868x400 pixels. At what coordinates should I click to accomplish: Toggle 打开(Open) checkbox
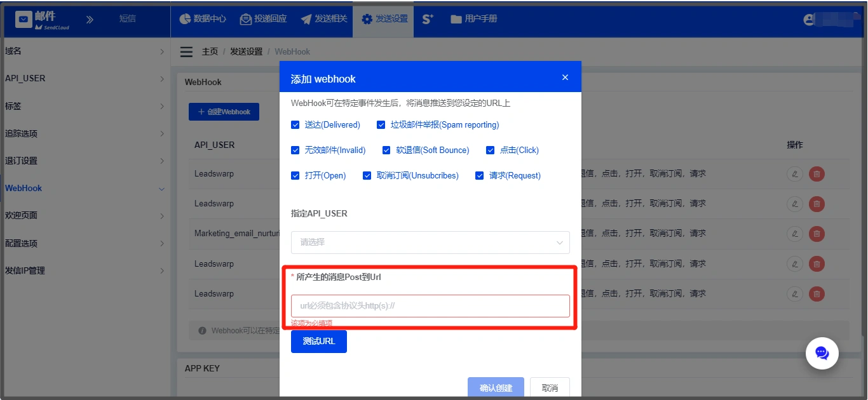(295, 176)
